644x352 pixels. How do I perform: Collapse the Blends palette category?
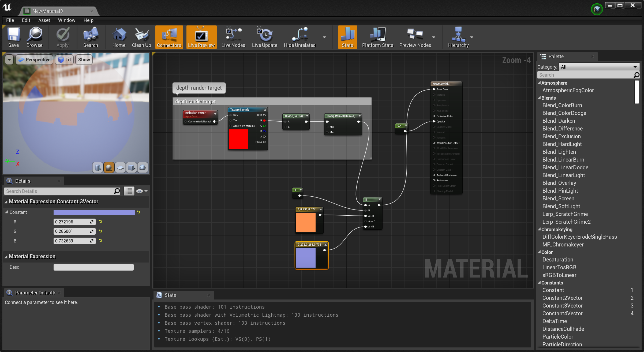tap(539, 98)
